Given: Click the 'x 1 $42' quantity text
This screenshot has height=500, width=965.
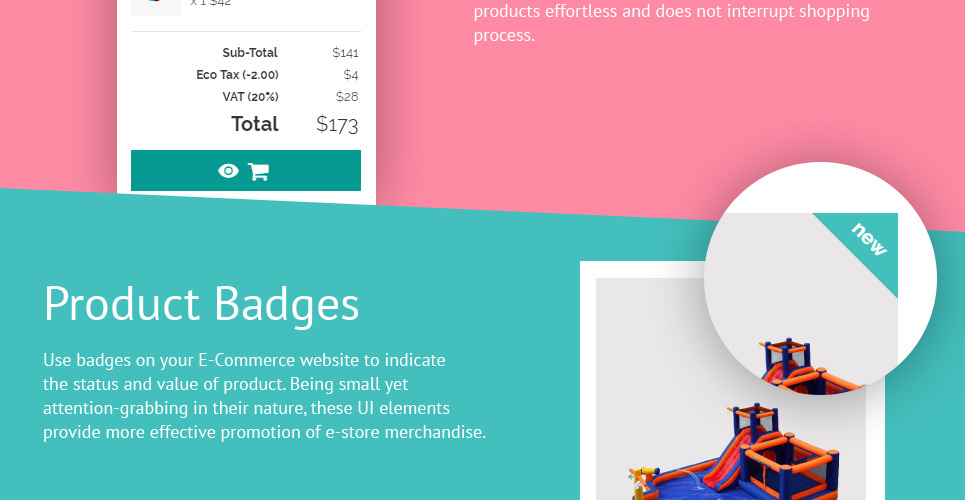Looking at the screenshot, I should point(210,3).
